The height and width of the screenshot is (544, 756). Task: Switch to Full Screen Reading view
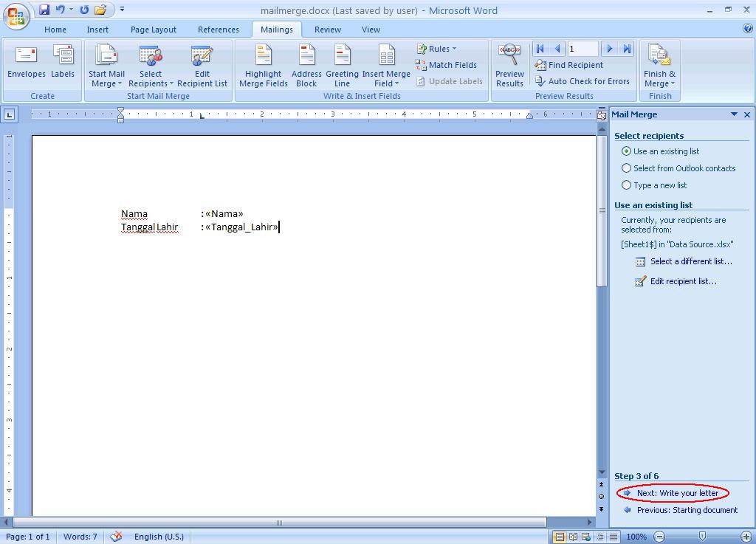click(x=573, y=537)
